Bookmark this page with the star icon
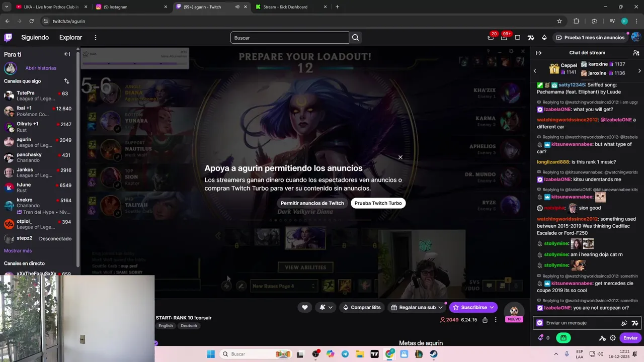 point(559,21)
